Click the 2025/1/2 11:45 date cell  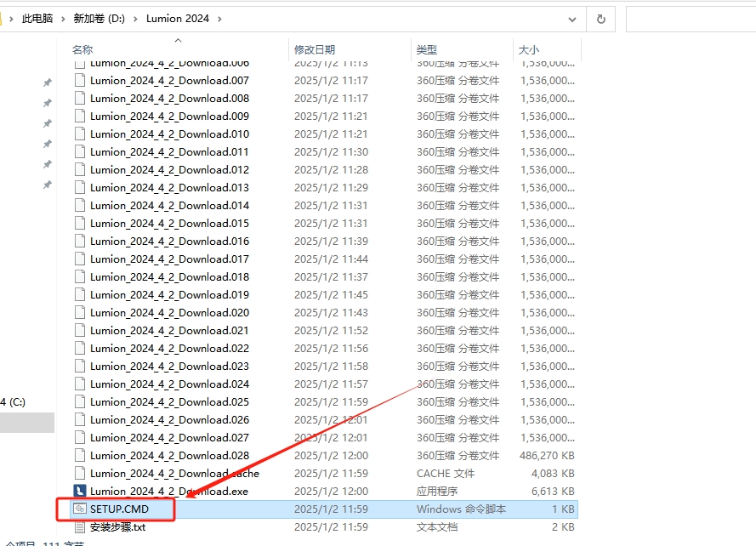point(331,294)
